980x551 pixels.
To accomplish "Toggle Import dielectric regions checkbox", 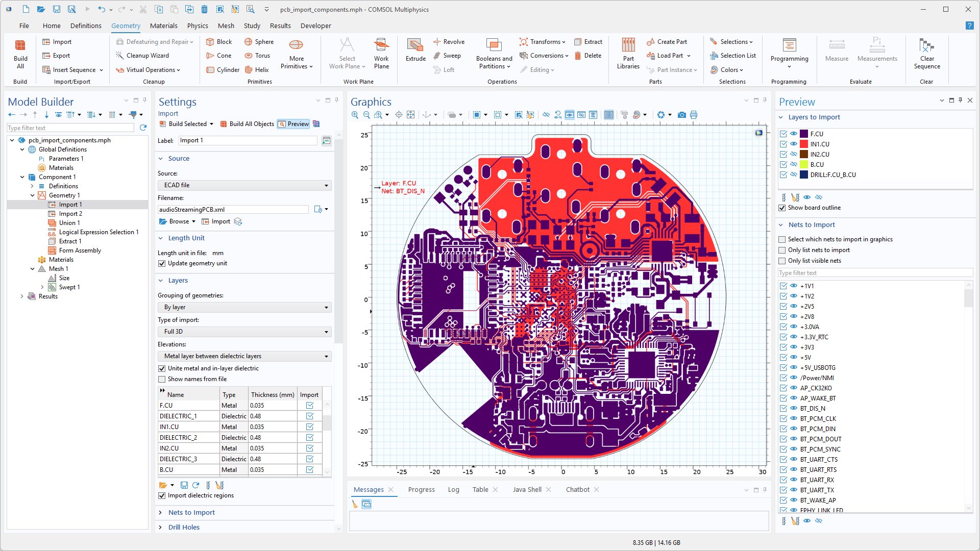I will point(162,495).
